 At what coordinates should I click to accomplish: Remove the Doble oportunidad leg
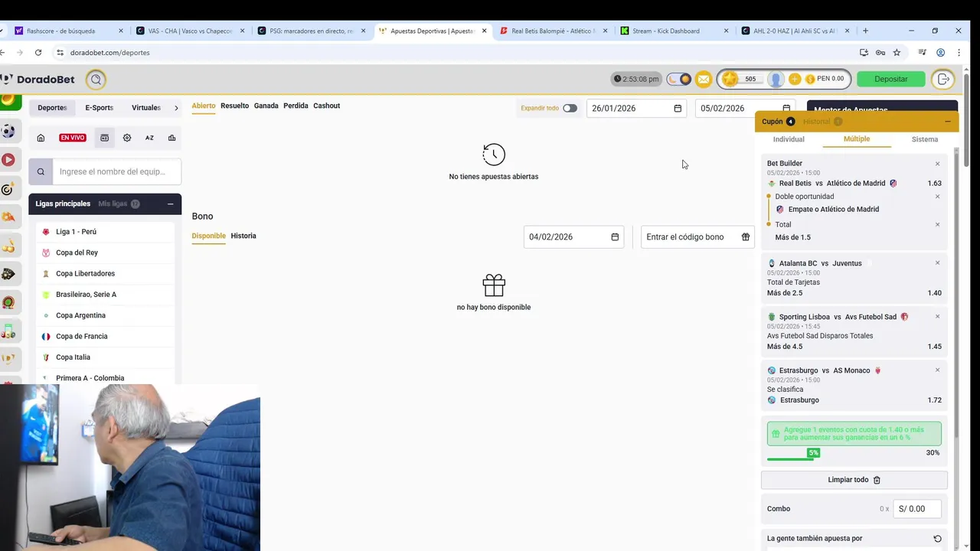937,197
